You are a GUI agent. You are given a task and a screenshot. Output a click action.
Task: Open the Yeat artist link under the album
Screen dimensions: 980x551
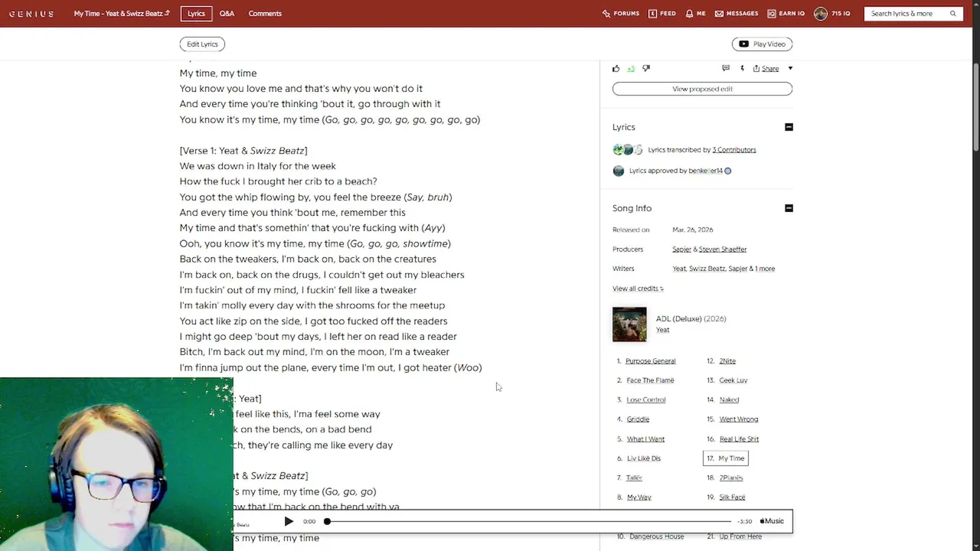click(662, 330)
